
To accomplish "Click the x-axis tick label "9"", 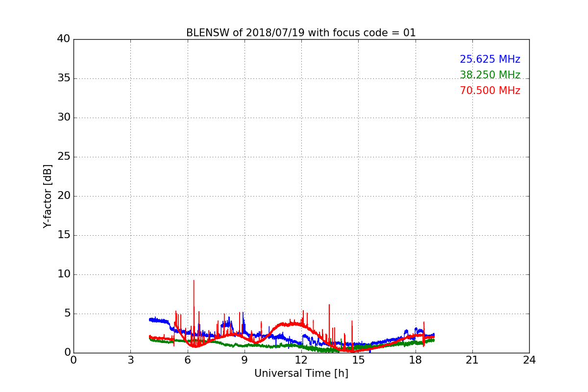I will pyautogui.click(x=245, y=360).
